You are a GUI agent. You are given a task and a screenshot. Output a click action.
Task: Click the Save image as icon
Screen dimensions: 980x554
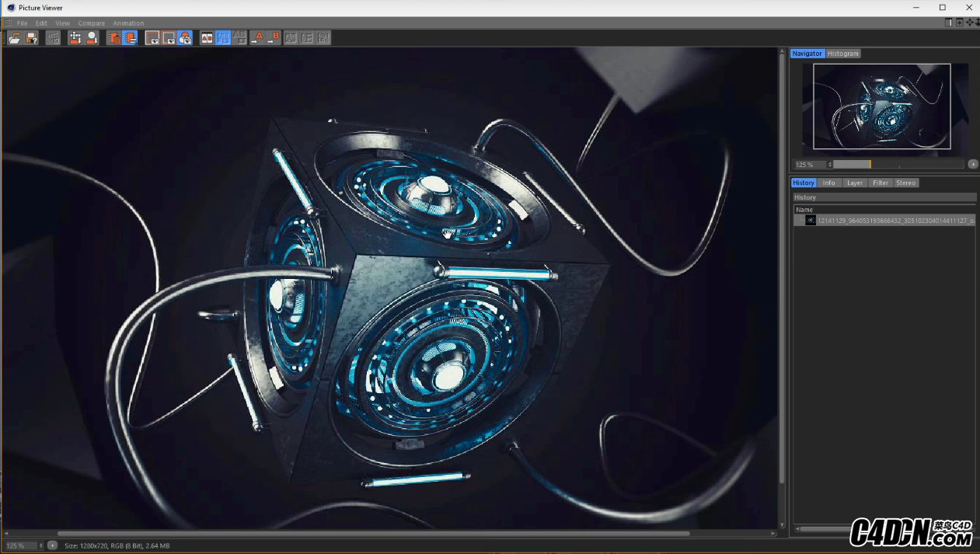point(32,37)
